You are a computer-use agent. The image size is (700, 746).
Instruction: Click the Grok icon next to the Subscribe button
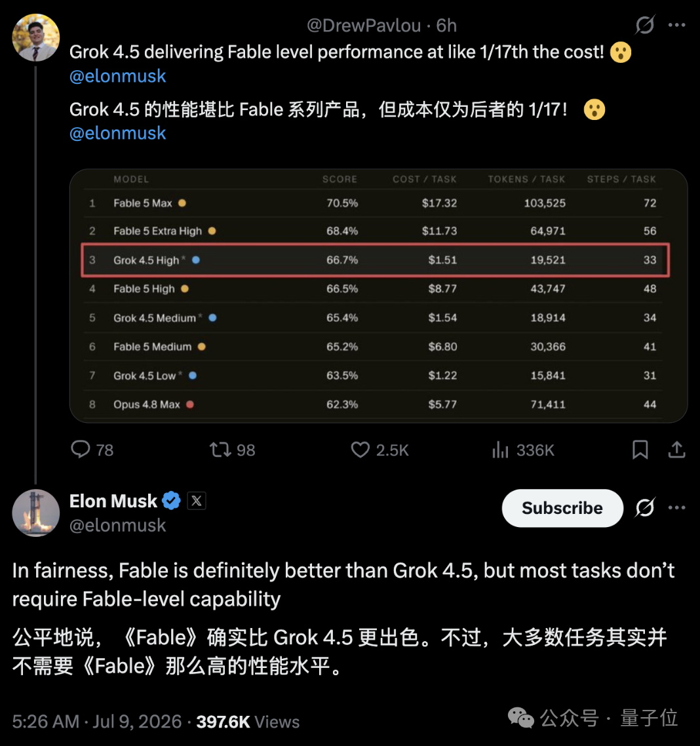pos(645,507)
